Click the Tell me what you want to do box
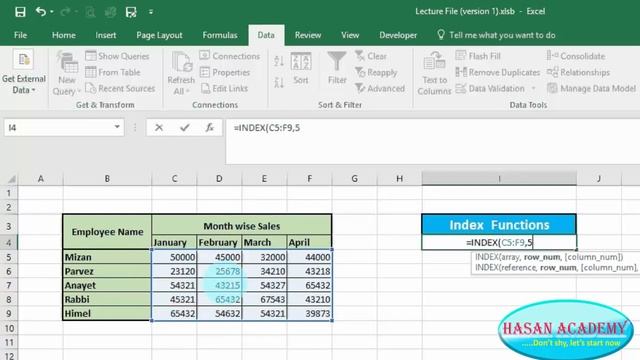 point(496,35)
